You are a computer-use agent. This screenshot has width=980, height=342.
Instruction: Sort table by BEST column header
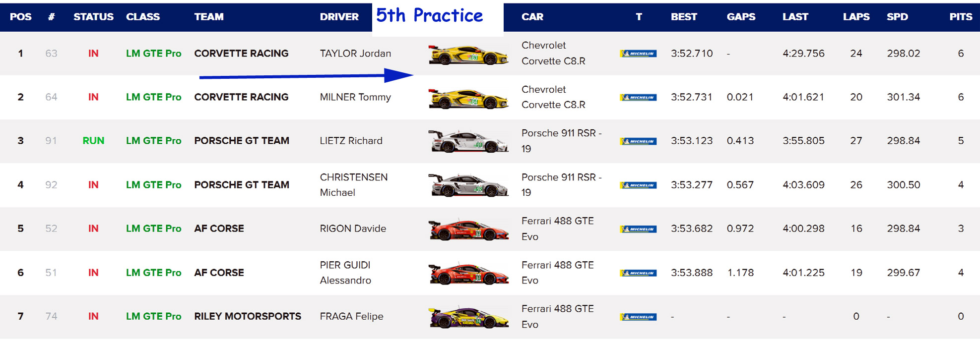(684, 17)
